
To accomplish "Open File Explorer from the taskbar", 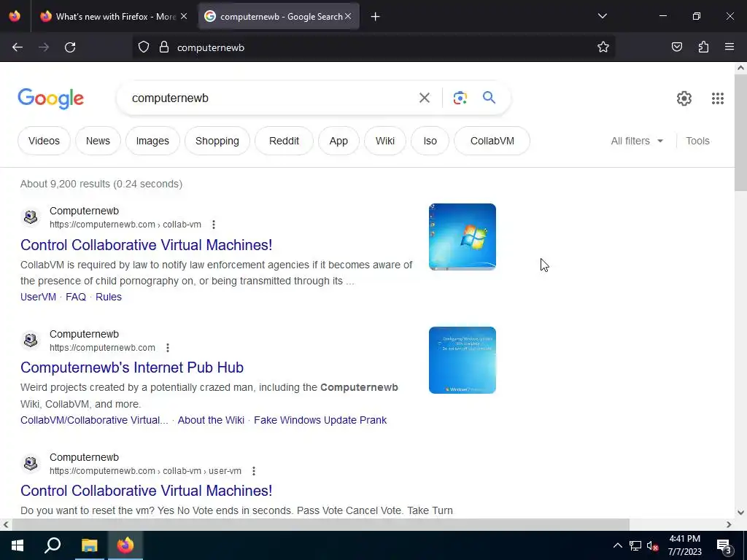I will (x=89, y=545).
